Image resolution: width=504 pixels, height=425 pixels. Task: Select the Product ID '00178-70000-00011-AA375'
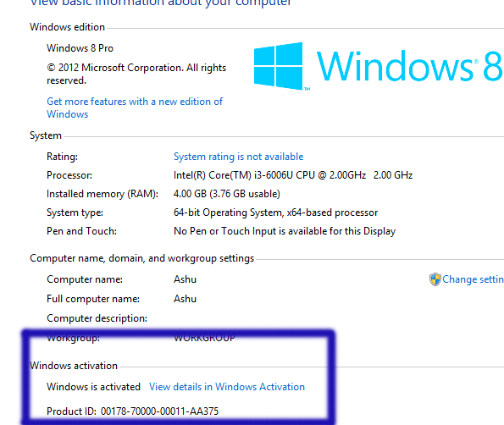tap(159, 411)
